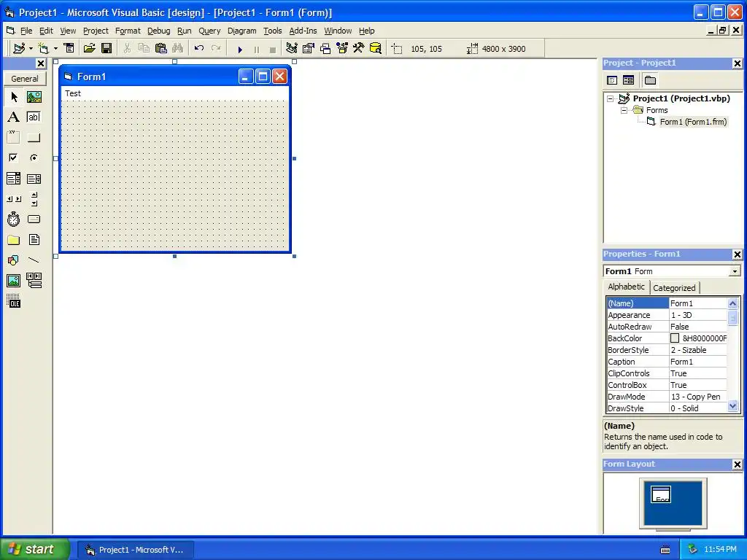Click the Open Project toolbar icon
Screen dimensions: 747x560
pos(90,49)
